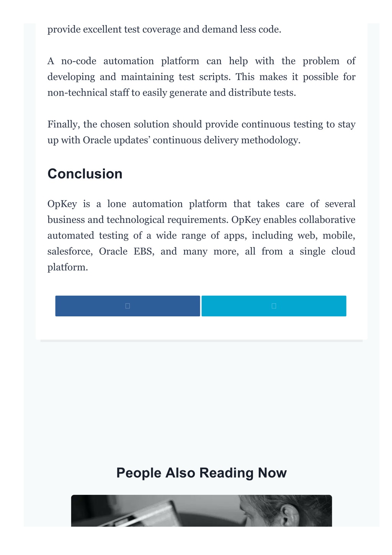Click the Oracle EBS text
Image resolution: width=392 pixels, height=555 pixels.
127,251
